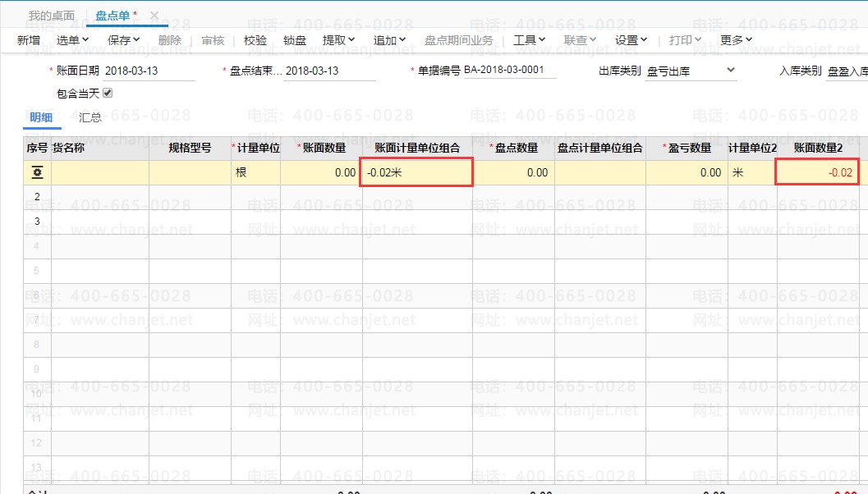
Task: Expand the 追加 dropdown
Action: pos(389,40)
